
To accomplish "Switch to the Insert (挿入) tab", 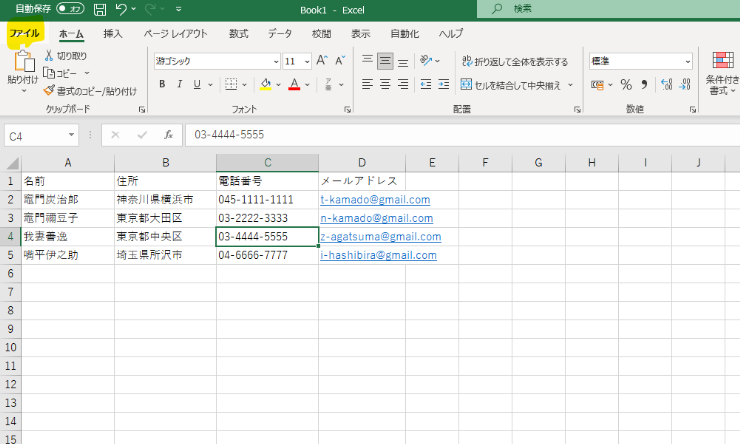I will (x=113, y=33).
